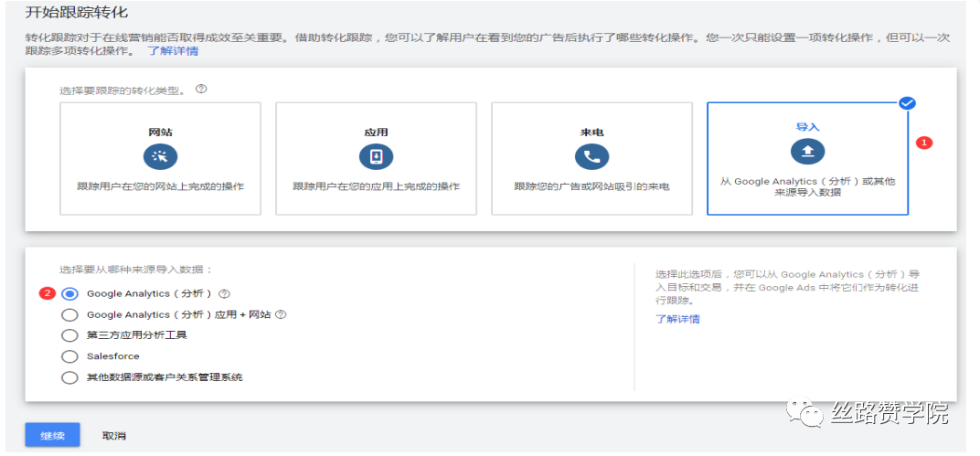Screen dimensions: 980x456
Task: Click the Import card description about Google Analytics
Action: (807, 186)
